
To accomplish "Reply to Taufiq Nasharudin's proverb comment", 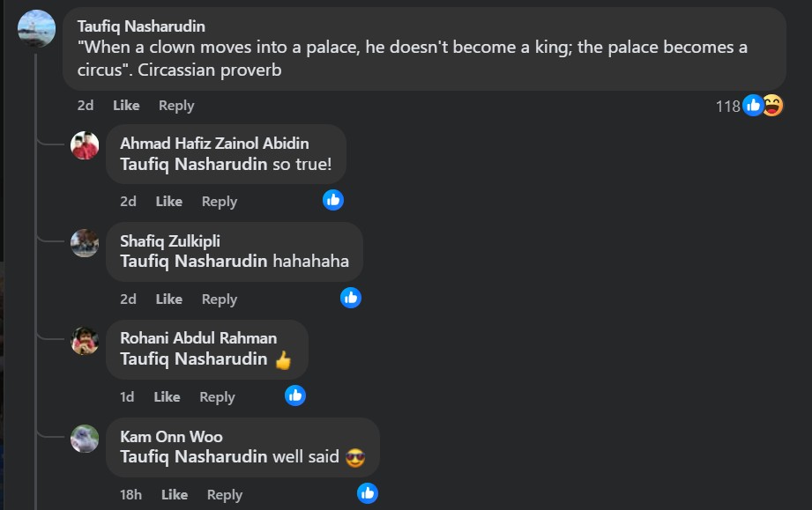I will [176, 106].
